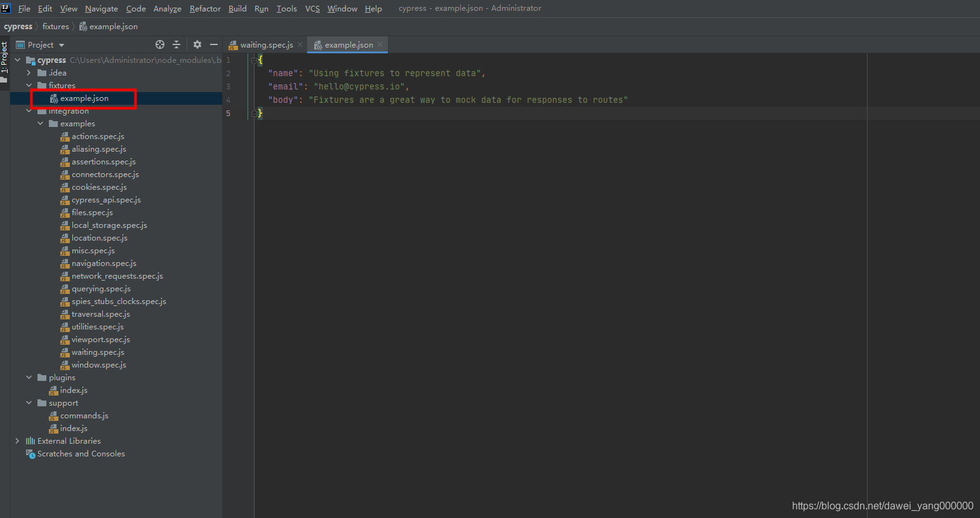Collapse the fixtures folder arrow
This screenshot has height=518, width=980.
pyautogui.click(x=29, y=86)
